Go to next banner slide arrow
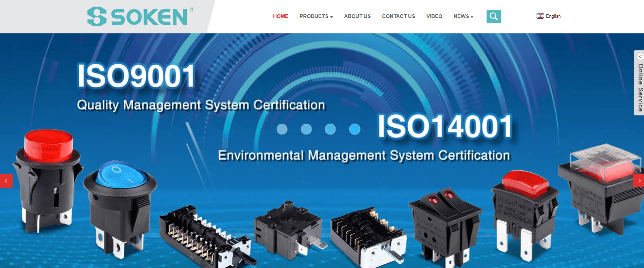 point(638,181)
